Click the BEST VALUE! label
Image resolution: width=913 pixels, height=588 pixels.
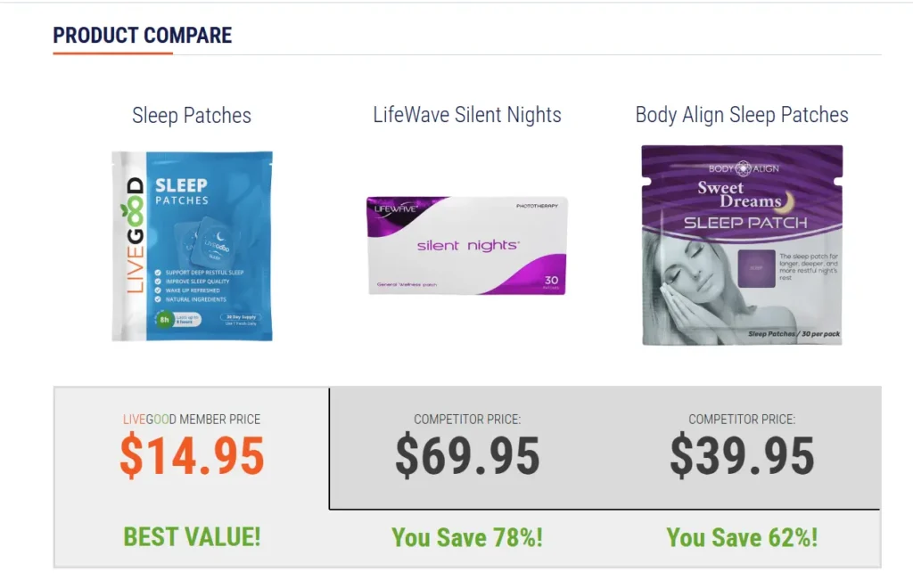point(192,536)
